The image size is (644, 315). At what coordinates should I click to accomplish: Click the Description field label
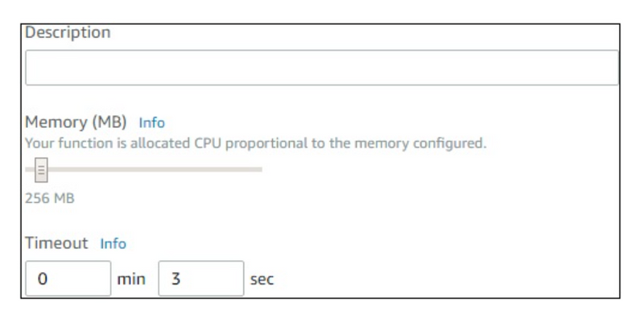68,32
